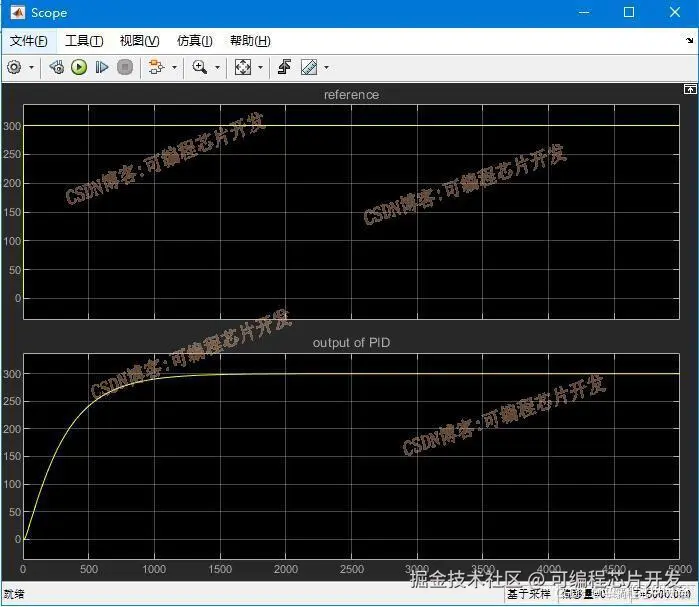The height and width of the screenshot is (607, 699).
Task: Click the 'reference' plot title
Action: pos(351,95)
